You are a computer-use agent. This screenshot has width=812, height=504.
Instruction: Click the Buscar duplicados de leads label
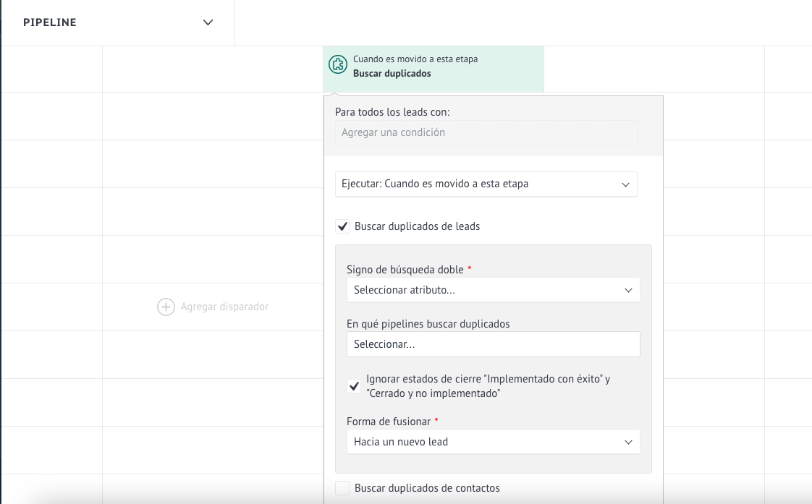click(417, 226)
